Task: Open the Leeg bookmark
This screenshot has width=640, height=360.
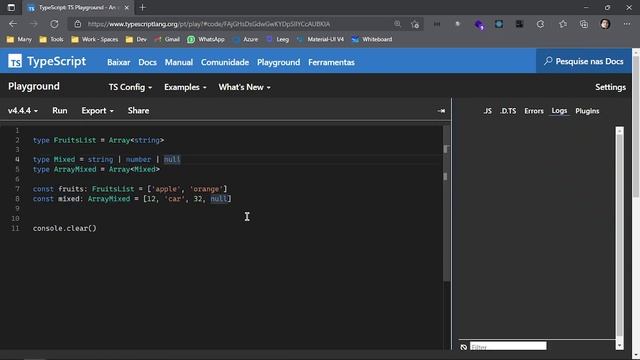Action: [278, 39]
